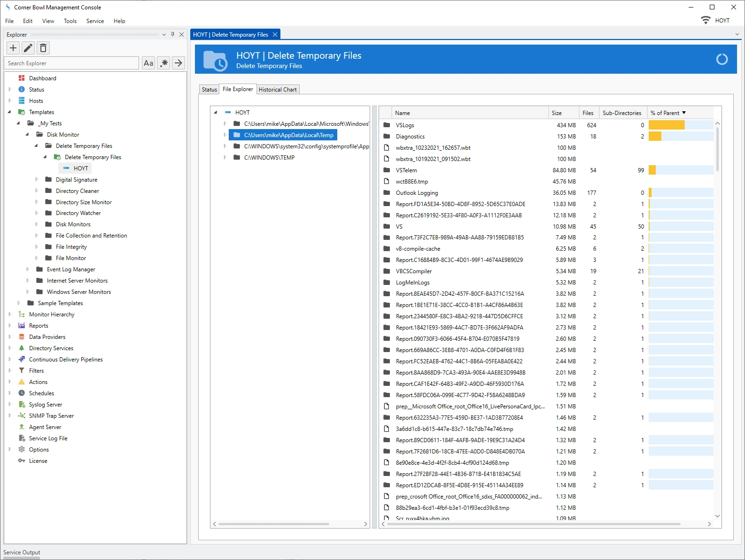Open the Service Output panel
This screenshot has width=745, height=560.
(x=22, y=552)
